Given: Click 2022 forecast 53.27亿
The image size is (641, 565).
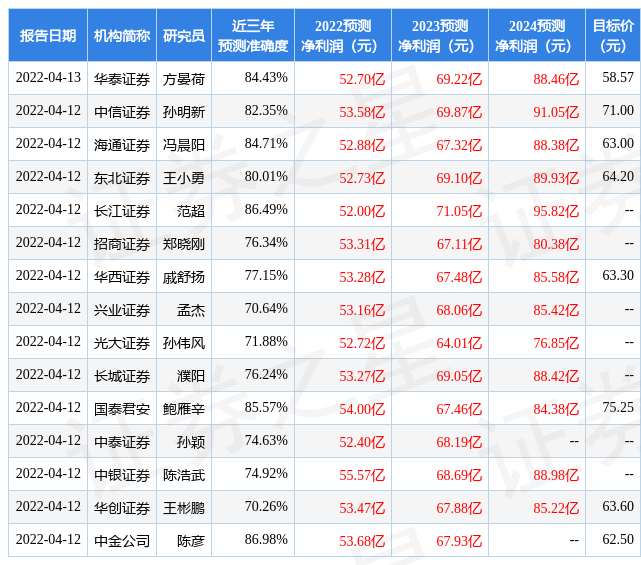Looking at the screenshot, I should (x=362, y=376).
